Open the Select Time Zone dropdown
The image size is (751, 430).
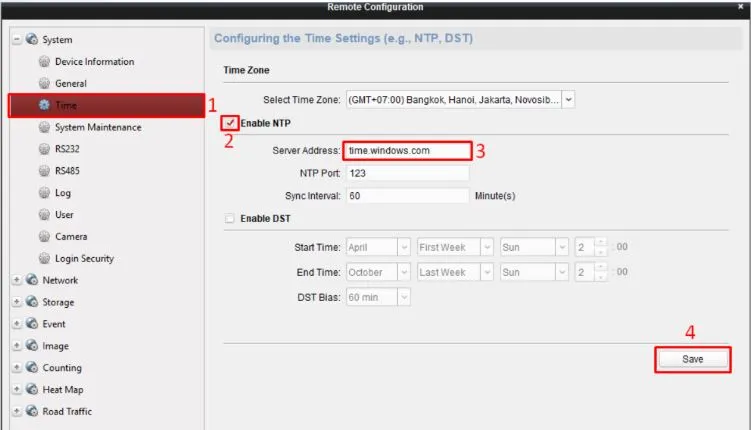click(x=568, y=100)
